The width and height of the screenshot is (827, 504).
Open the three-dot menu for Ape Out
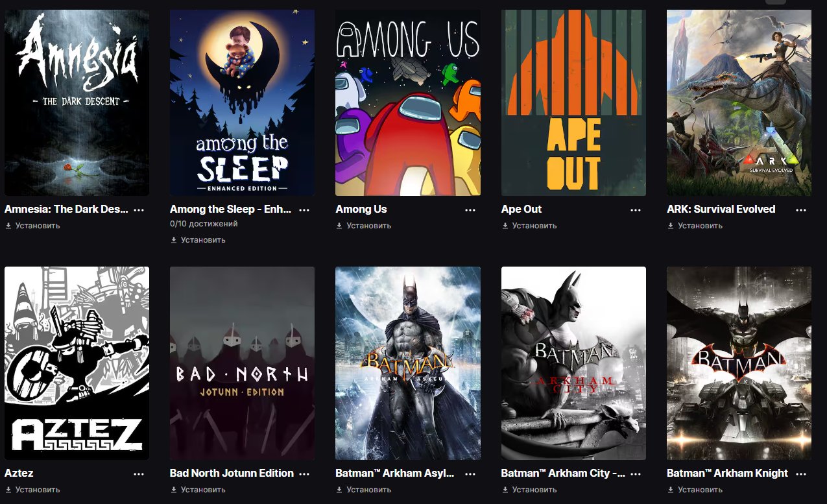(636, 210)
